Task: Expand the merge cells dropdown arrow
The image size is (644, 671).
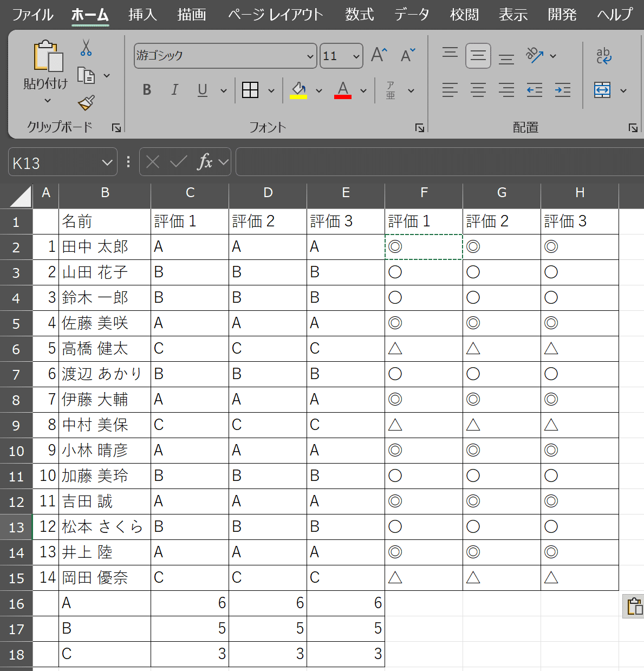Action: [x=623, y=91]
